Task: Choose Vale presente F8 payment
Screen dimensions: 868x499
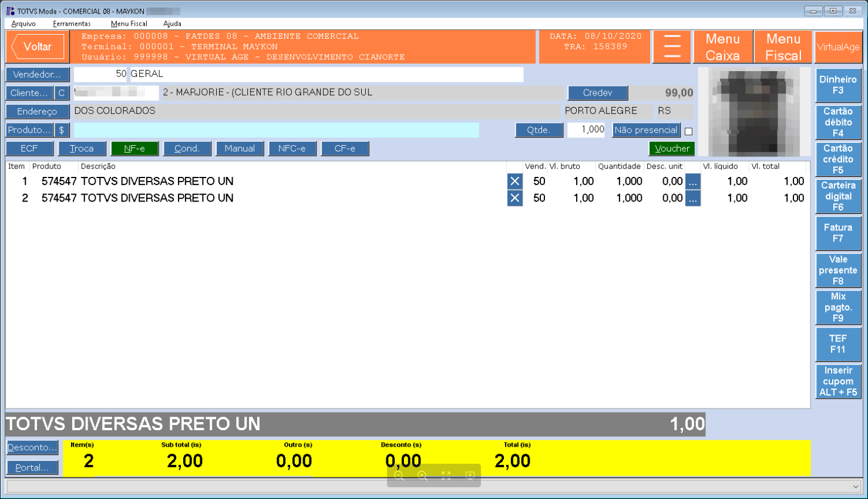Action: coord(838,270)
